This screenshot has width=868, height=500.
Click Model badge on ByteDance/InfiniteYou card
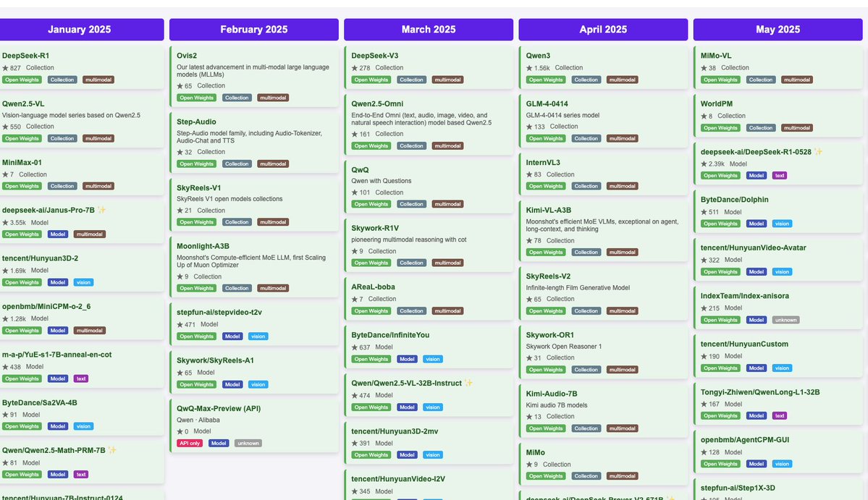(x=407, y=359)
